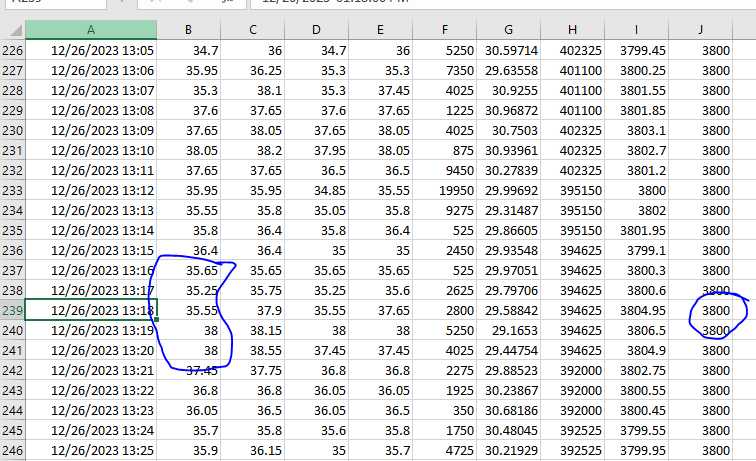Select column I header
The width and height of the screenshot is (756, 461).
pos(636,30)
